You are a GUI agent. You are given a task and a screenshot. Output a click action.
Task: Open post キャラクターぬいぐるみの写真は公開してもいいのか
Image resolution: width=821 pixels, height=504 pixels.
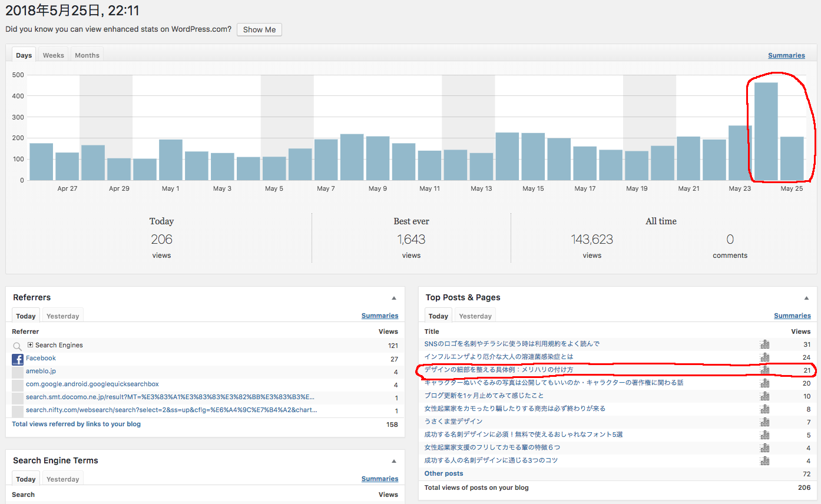coord(554,383)
